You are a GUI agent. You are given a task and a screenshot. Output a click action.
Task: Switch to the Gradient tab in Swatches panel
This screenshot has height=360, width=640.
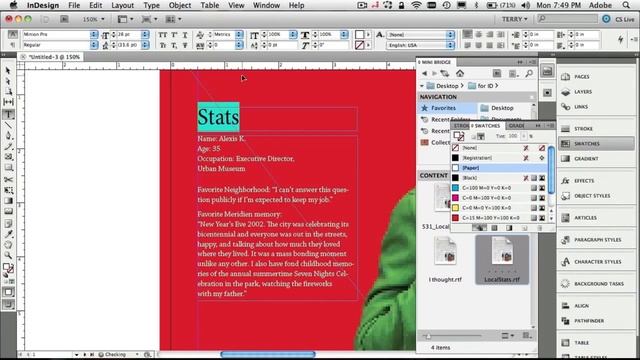coord(516,126)
